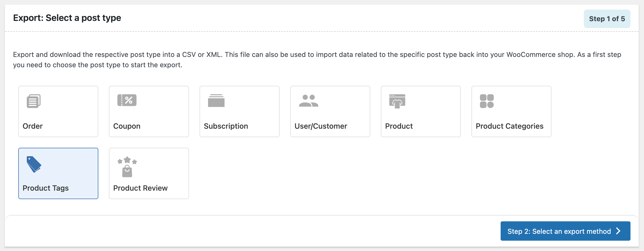This screenshot has height=251, width=644.
Task: Click the Export: Select a post type heading
Action: click(x=67, y=18)
